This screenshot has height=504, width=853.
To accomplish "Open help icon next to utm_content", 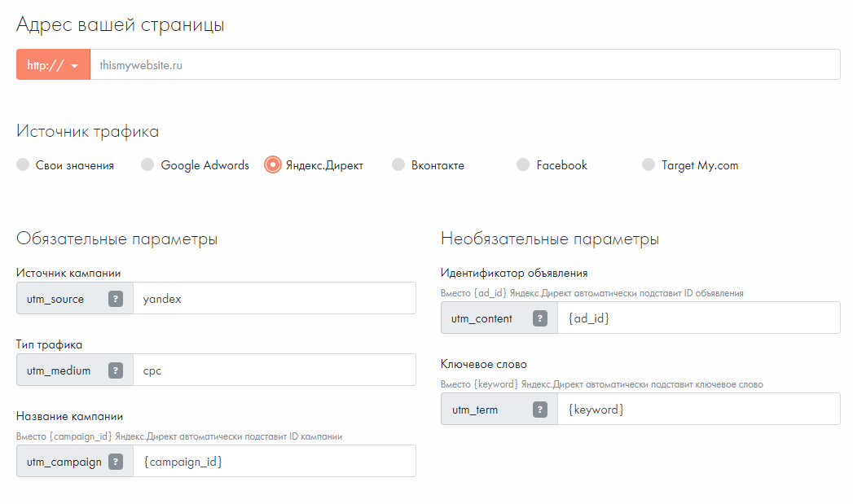I will [539, 318].
